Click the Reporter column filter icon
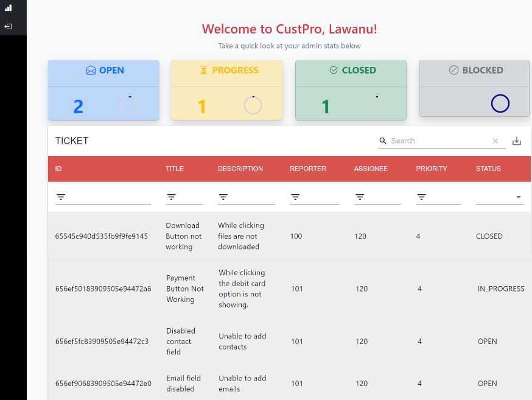The height and width of the screenshot is (400, 532). (x=295, y=197)
